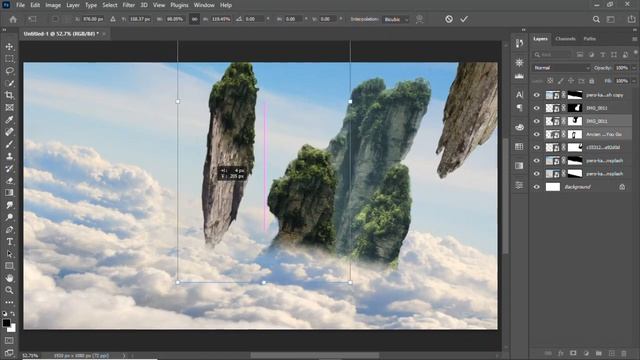Viewport: 640px width, 360px height.
Task: Toggle the layer filtering switch
Action: (x=636, y=53)
